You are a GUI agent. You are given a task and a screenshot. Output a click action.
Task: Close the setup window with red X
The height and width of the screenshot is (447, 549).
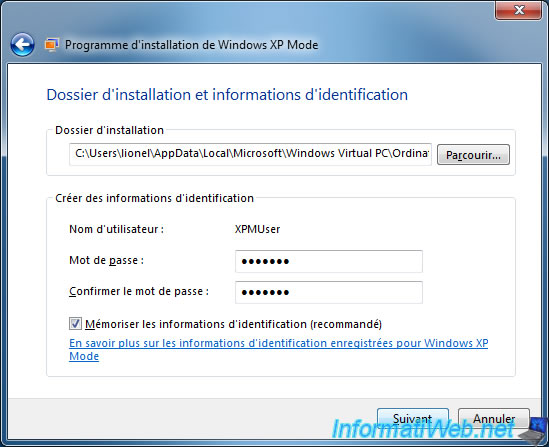519,10
